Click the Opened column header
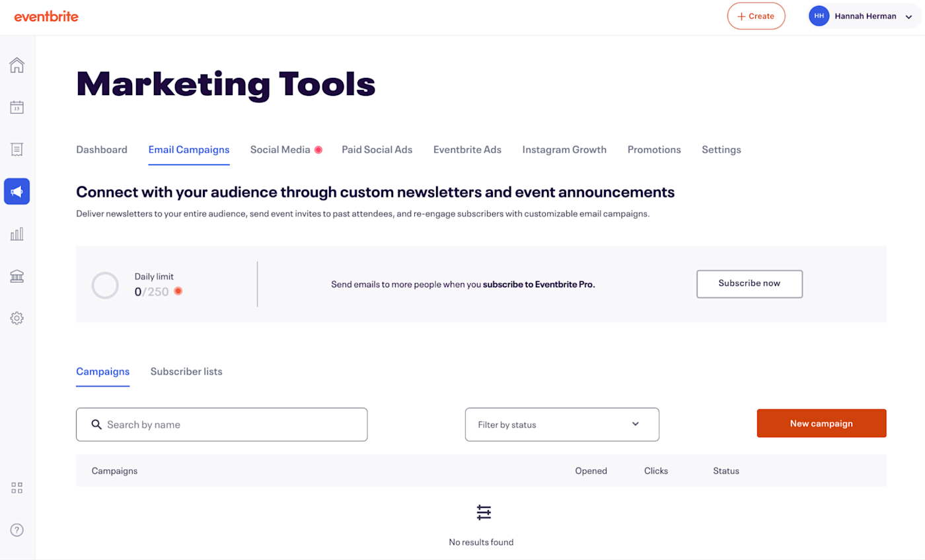Viewport: 925px width, 560px height. coord(591,471)
